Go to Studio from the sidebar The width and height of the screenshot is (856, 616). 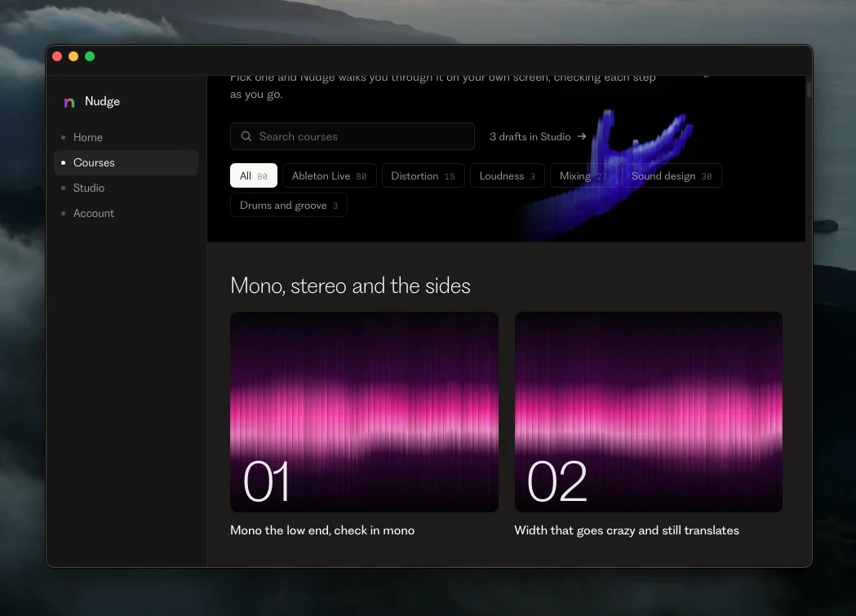126,188
